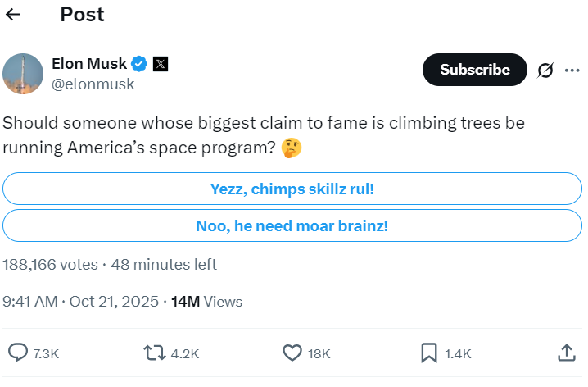Image resolution: width=588 pixels, height=387 pixels.
Task: Open the 9:41 AM timestamp link
Action: tap(80, 302)
